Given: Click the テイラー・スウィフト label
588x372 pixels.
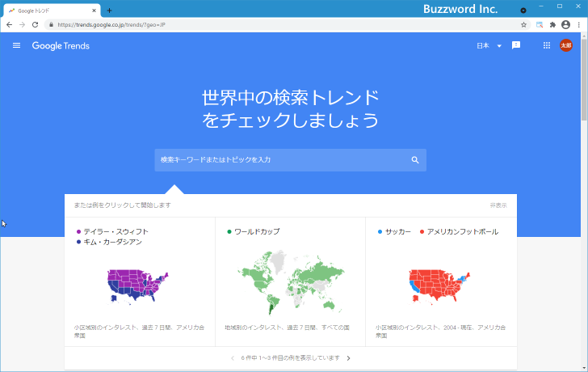Looking at the screenshot, I should click(115, 231).
